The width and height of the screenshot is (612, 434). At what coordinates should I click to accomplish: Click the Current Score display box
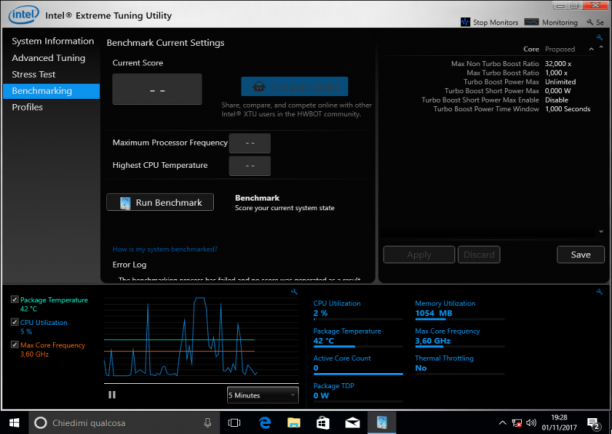[157, 89]
